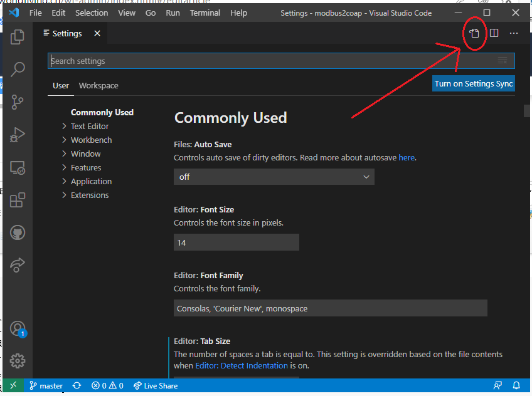The height and width of the screenshot is (396, 532).
Task: Close the Settings editor tab
Action: [x=97, y=33]
